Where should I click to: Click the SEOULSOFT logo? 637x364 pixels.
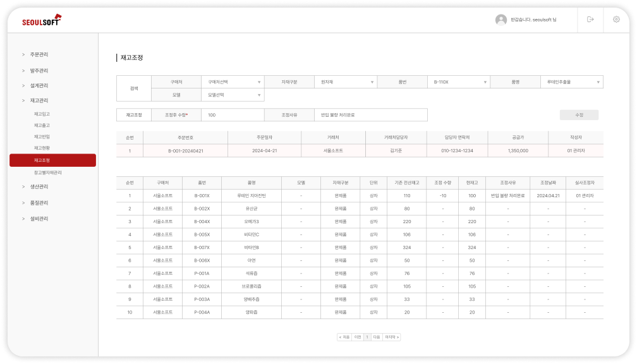42,20
